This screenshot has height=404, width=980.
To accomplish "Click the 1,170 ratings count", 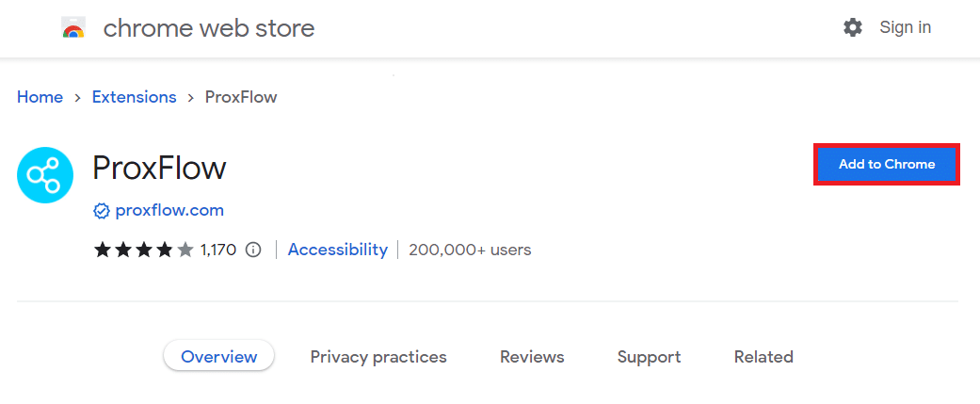I will (218, 250).
